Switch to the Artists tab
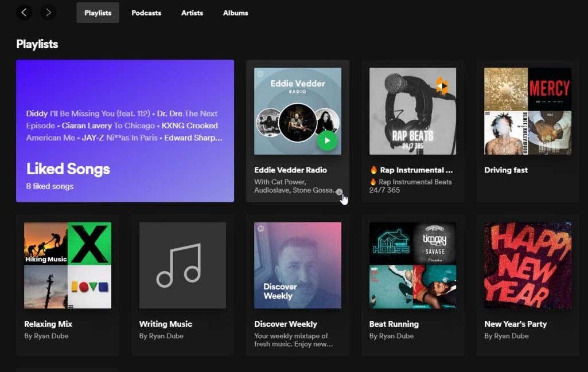 pyautogui.click(x=192, y=13)
